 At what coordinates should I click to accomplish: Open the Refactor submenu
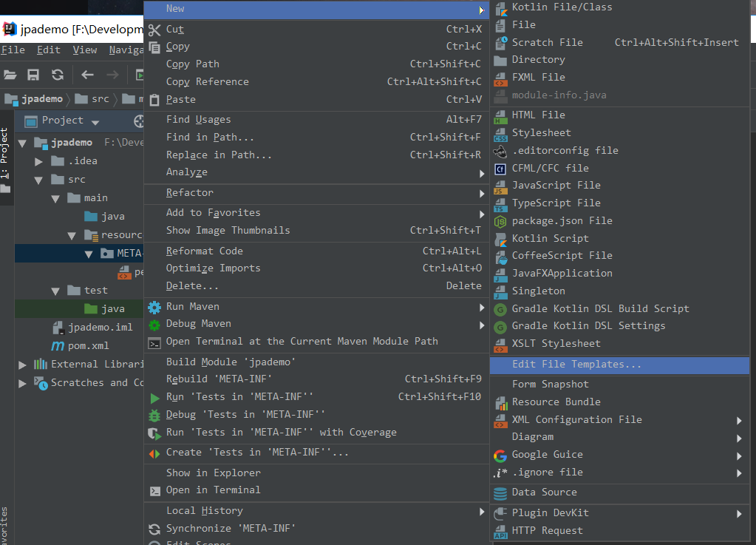(189, 193)
